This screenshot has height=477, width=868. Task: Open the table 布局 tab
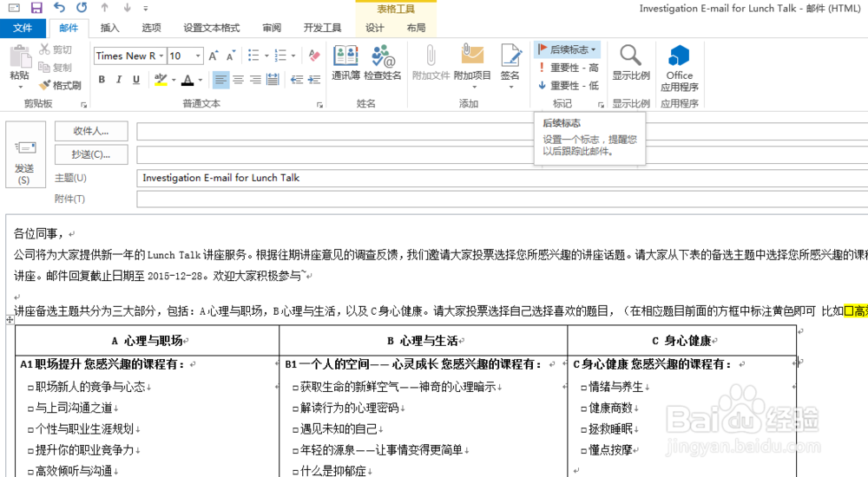(417, 28)
